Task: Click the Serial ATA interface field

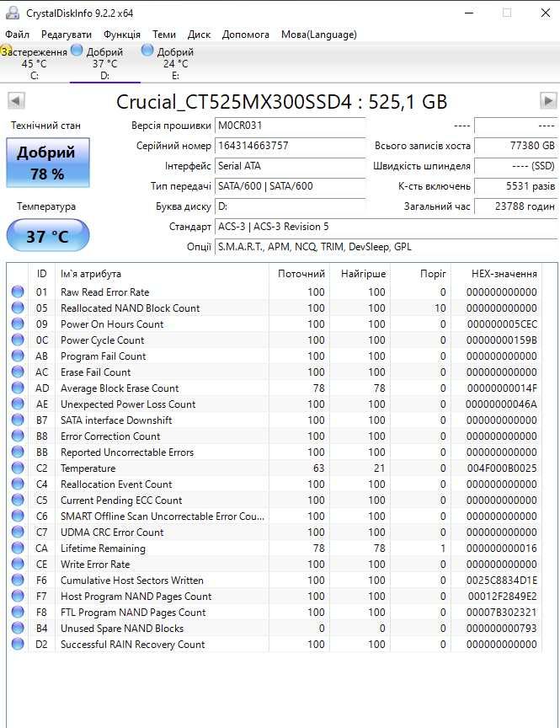Action: [290, 166]
